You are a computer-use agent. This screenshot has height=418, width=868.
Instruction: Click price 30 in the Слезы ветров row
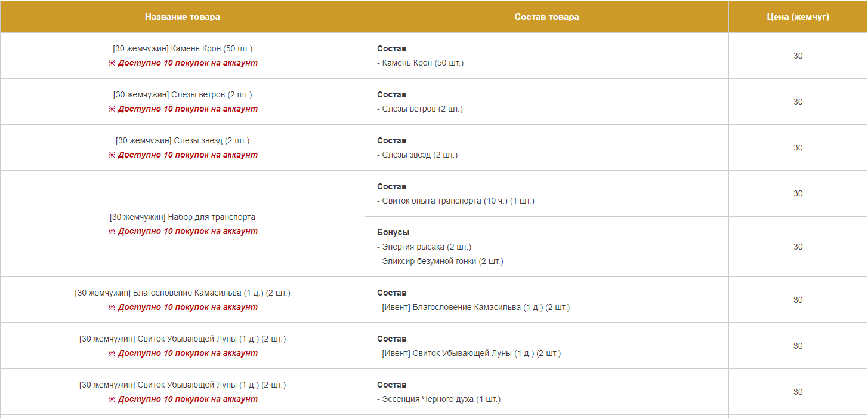click(x=798, y=102)
